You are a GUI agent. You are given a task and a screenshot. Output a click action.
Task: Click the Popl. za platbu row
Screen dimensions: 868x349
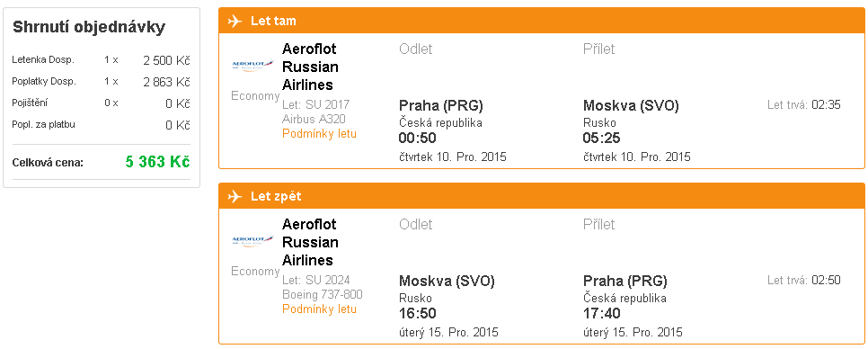pos(101,125)
